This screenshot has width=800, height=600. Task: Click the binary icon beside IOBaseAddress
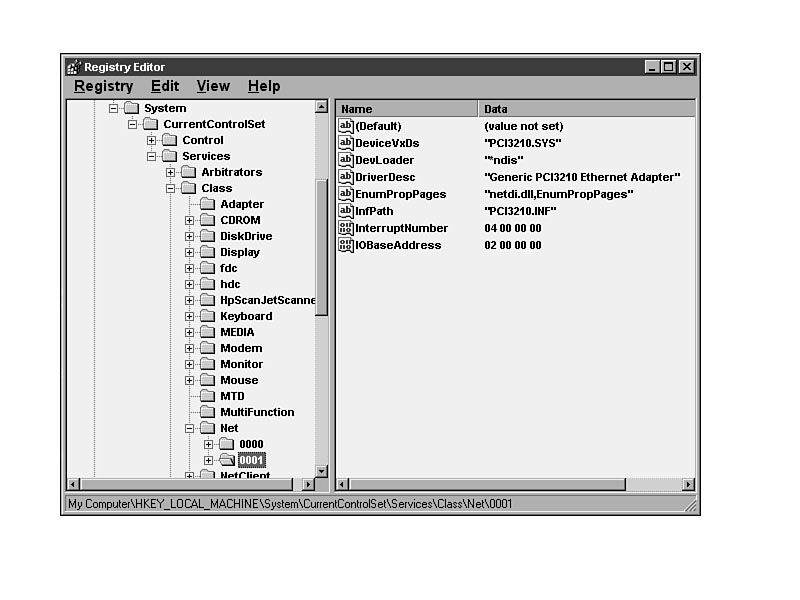[x=346, y=245]
